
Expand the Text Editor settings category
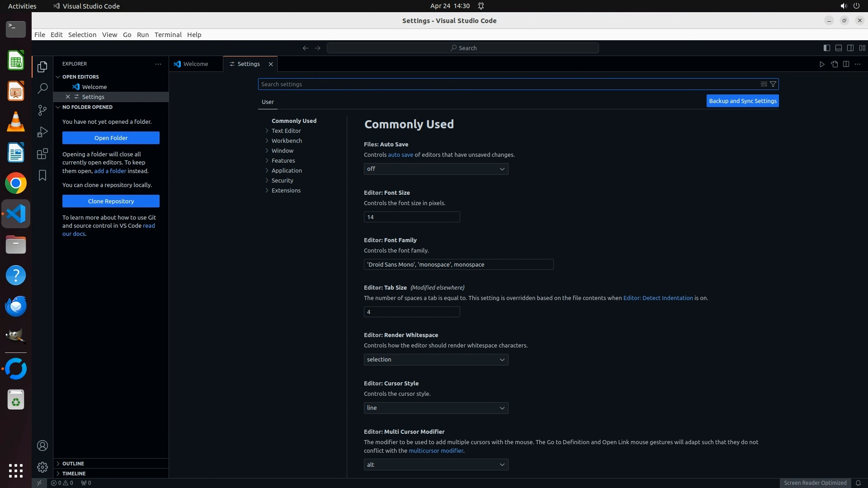[x=286, y=131]
